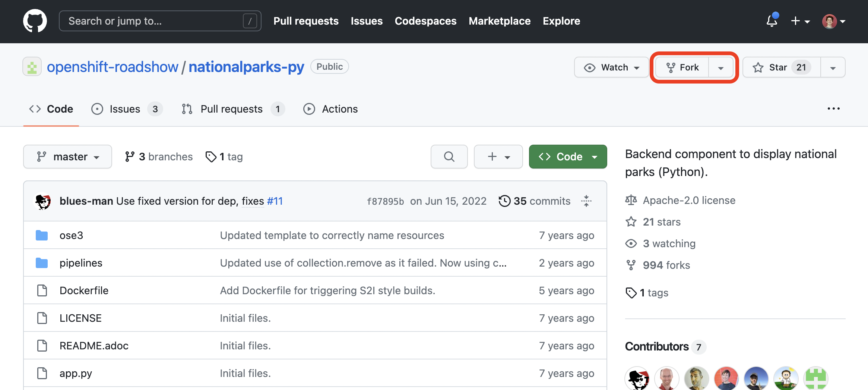The image size is (868, 390).
Task: View the 35 commits history
Action: tap(542, 201)
